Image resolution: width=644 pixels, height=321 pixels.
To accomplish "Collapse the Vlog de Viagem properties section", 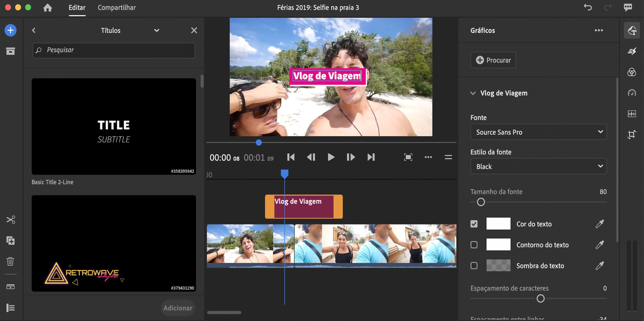I will click(x=473, y=93).
